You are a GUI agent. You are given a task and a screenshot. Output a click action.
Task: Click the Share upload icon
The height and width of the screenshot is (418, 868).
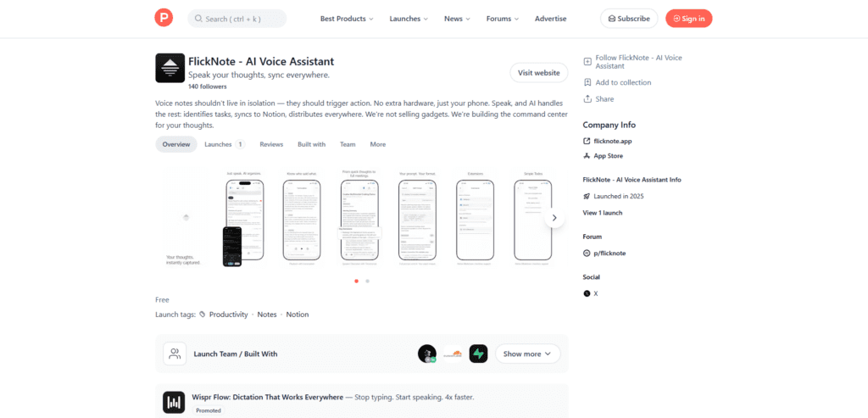(x=587, y=99)
